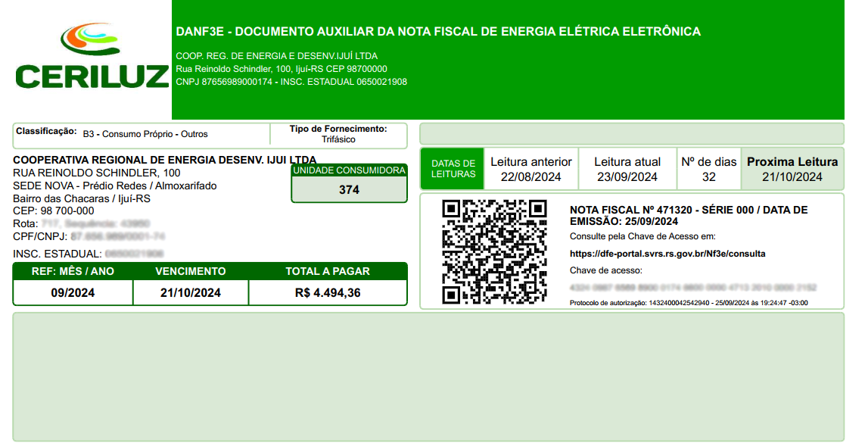Select 'SEDE NOVA - Prédio Redes / Almoxarifado'
This screenshot has width=868, height=443.
coord(115,186)
